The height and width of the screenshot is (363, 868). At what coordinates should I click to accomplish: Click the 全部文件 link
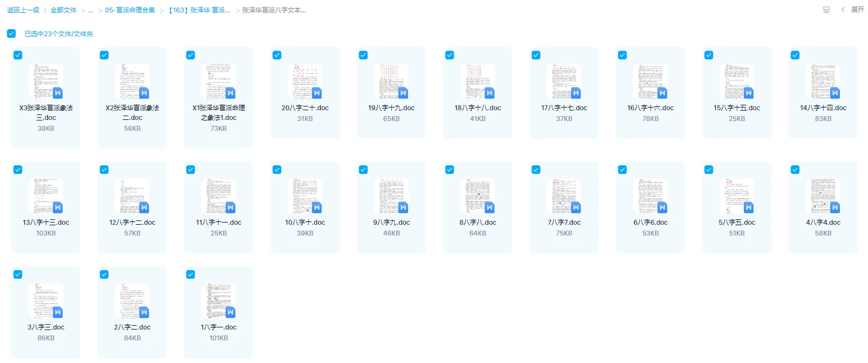pos(64,10)
